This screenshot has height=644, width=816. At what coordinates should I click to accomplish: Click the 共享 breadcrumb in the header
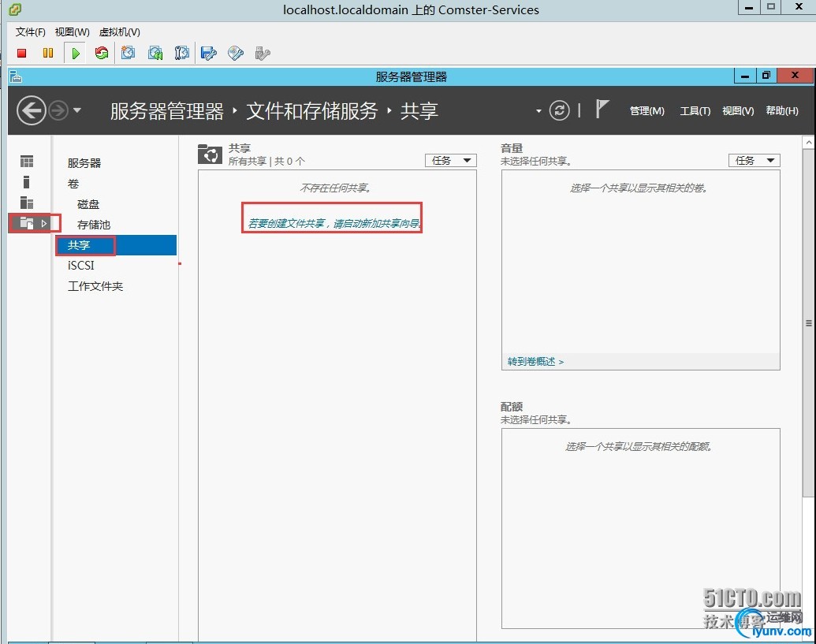(419, 111)
